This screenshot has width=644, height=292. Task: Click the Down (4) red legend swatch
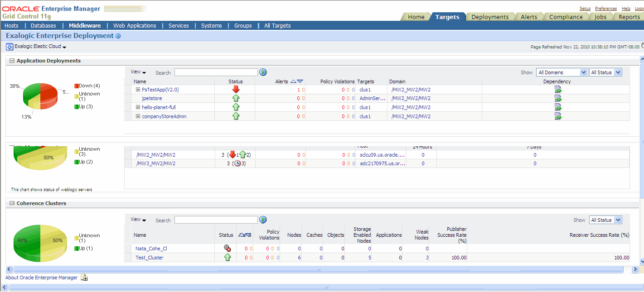(x=77, y=86)
